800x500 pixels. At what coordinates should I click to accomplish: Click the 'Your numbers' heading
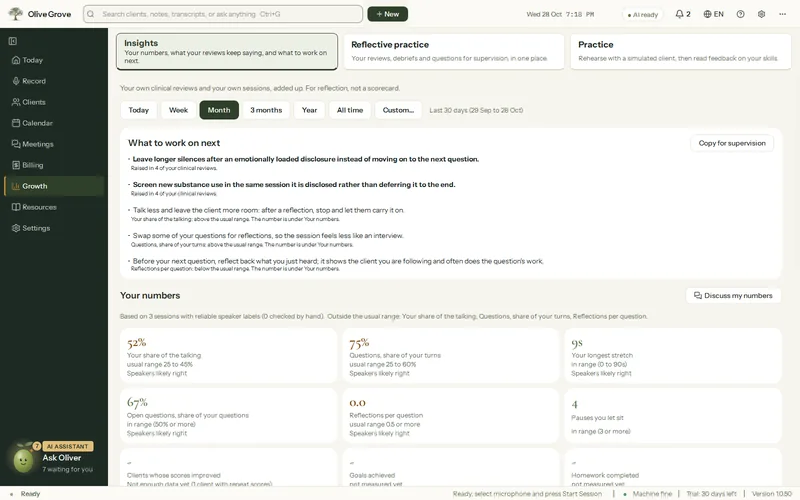[150, 295]
